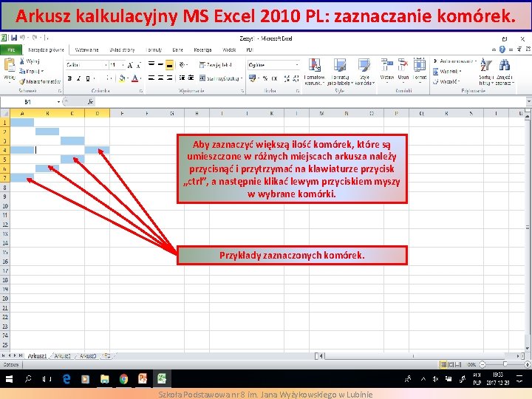Click the formula bar input field
The height and width of the screenshot is (399, 532).
pyautogui.click(x=310, y=102)
